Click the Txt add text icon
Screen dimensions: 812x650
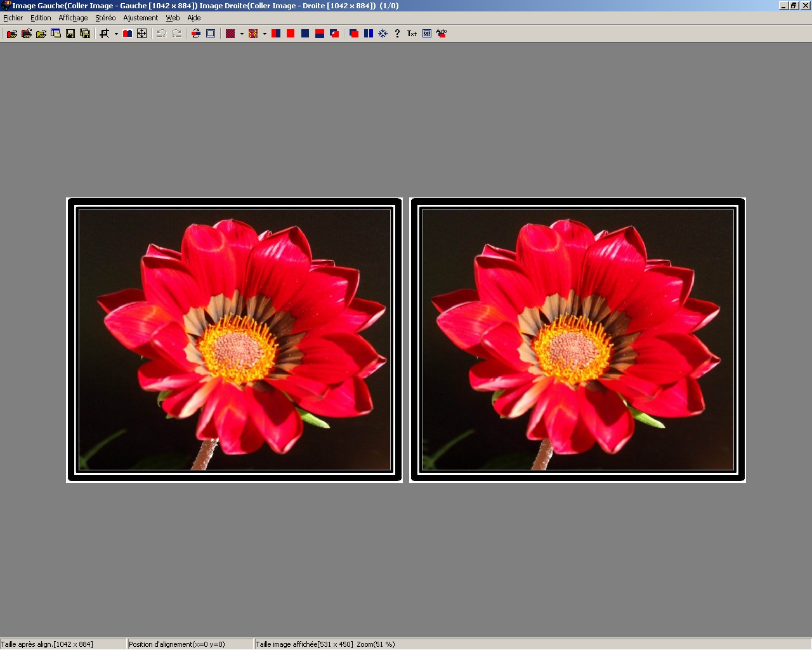pyautogui.click(x=412, y=34)
